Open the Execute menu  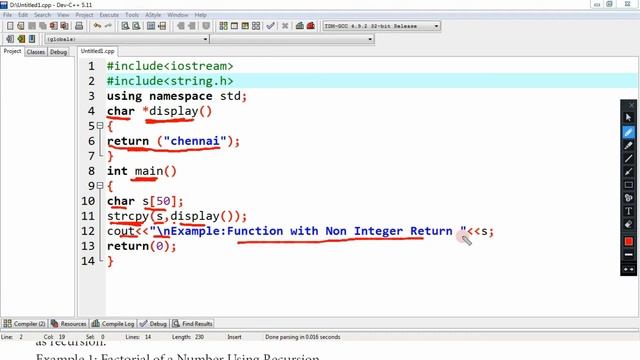pyautogui.click(x=109, y=15)
